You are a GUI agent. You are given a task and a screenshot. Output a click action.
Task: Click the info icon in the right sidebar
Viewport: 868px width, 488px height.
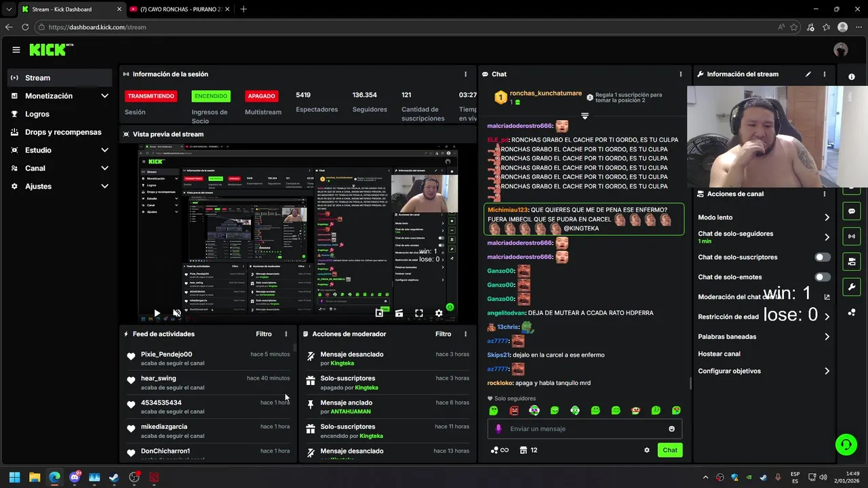852,77
